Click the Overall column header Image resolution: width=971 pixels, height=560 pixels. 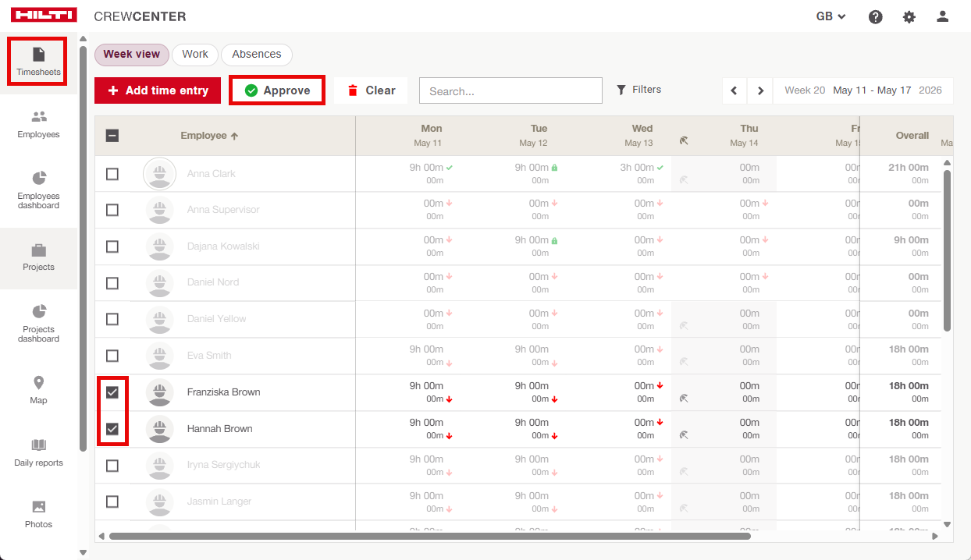pyautogui.click(x=912, y=136)
